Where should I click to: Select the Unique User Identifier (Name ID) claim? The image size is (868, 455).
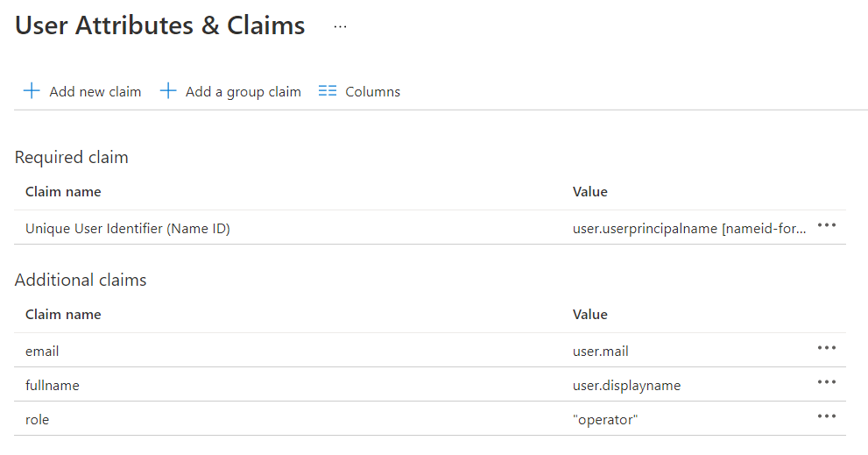(128, 229)
